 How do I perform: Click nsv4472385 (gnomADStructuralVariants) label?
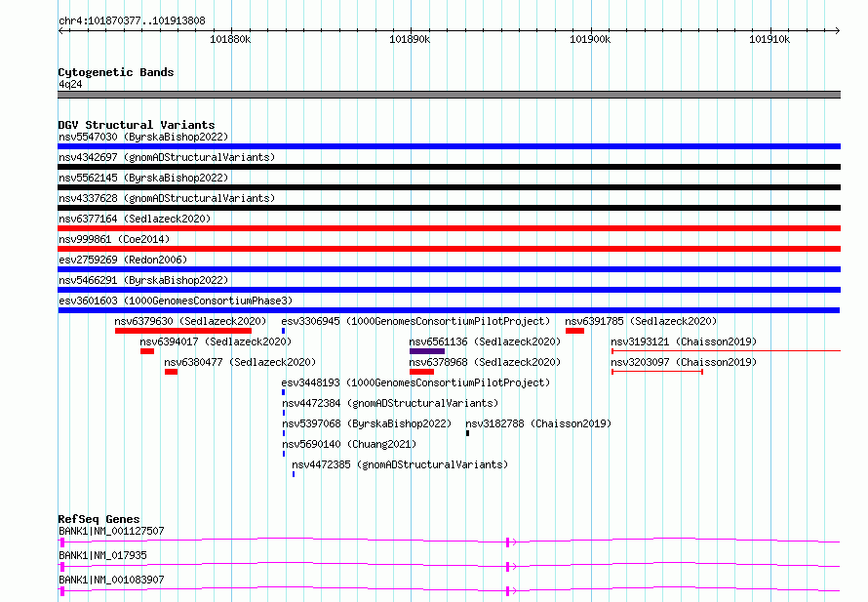[x=400, y=464]
